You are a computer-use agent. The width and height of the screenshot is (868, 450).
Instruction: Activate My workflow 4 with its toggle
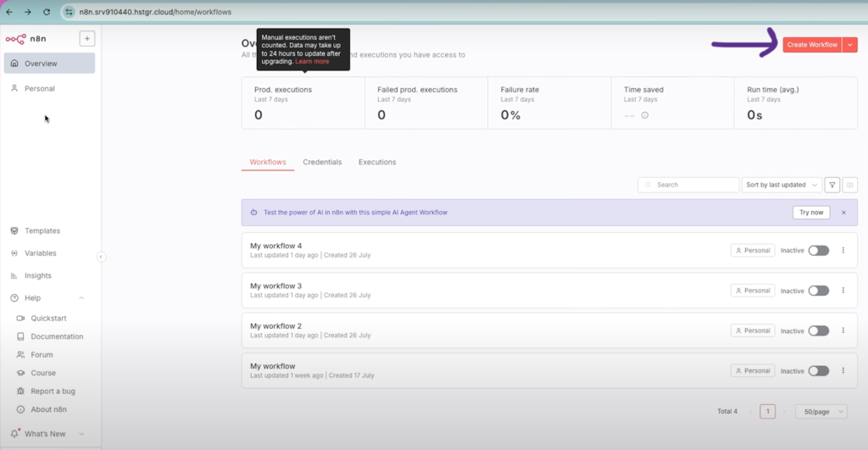point(819,251)
